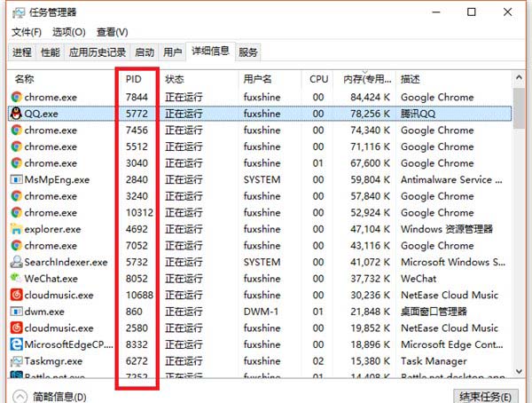Switch to the 进程 tab

coord(22,52)
